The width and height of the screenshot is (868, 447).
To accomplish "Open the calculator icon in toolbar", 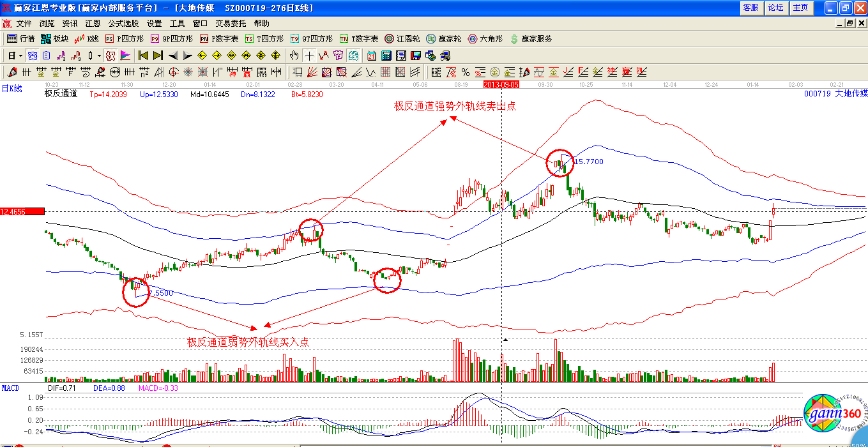I will point(387,56).
